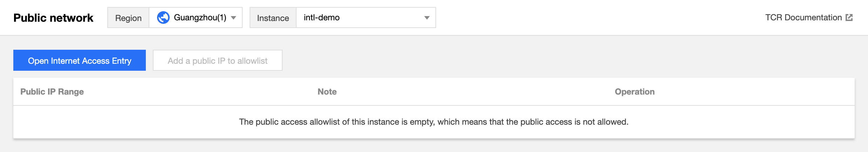The image size is (868, 152).
Task: Click the external link icon after TCR Documentation
Action: click(x=849, y=18)
